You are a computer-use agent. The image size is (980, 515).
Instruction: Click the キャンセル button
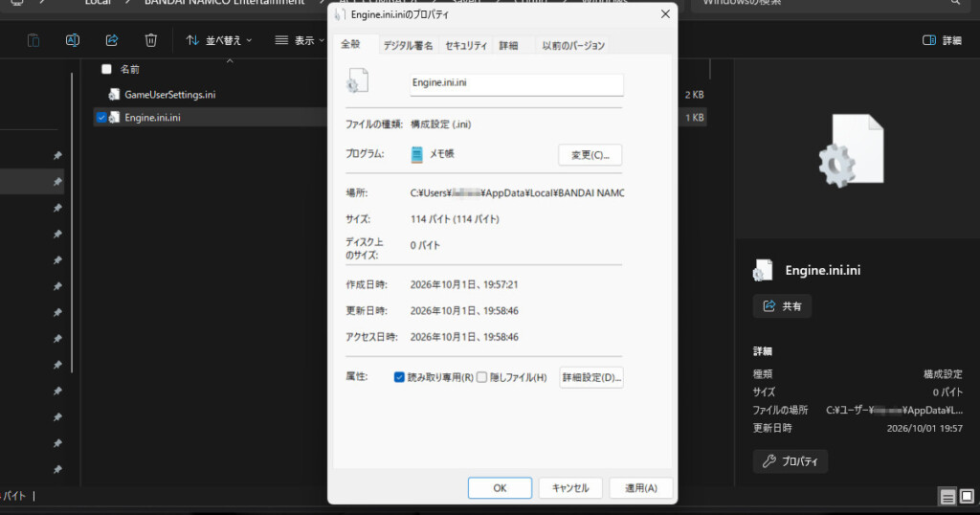point(570,488)
